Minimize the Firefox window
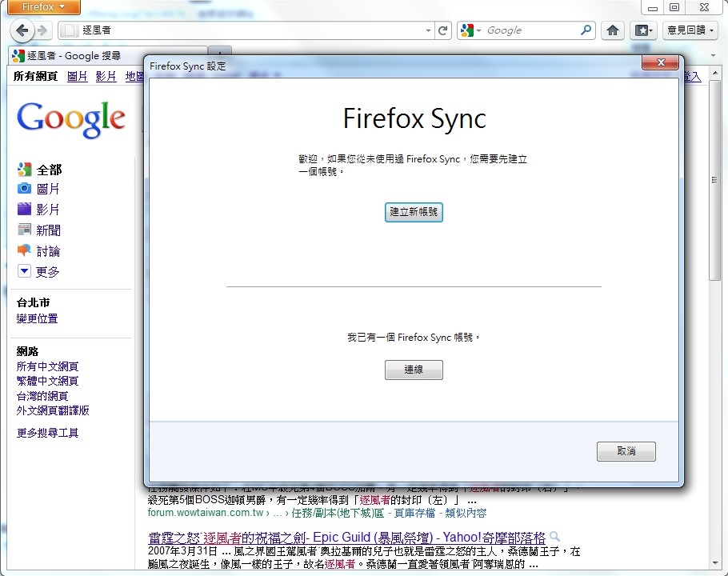Viewport: 728px width, 576px height. tap(653, 7)
